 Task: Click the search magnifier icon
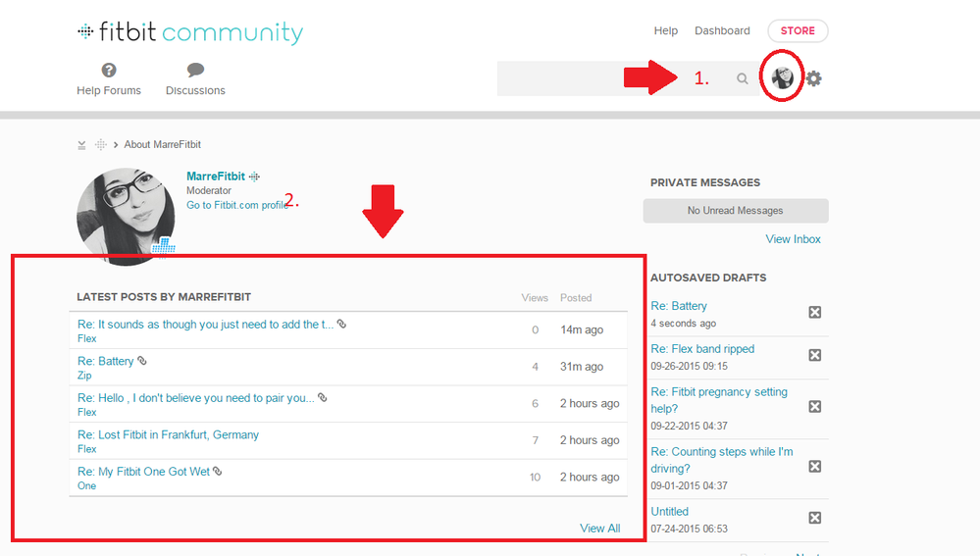coord(742,78)
